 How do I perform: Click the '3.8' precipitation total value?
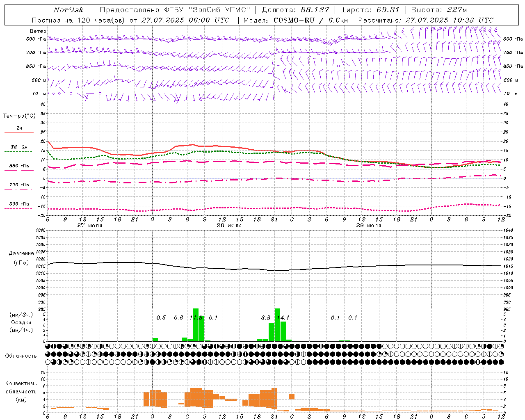266,318
